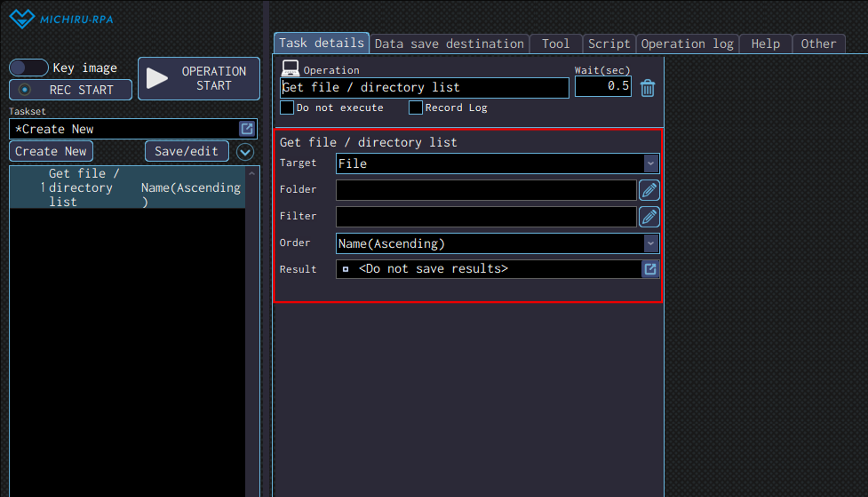Toggle the Key image switch
Image resolution: width=868 pixels, height=497 pixels.
tap(28, 68)
